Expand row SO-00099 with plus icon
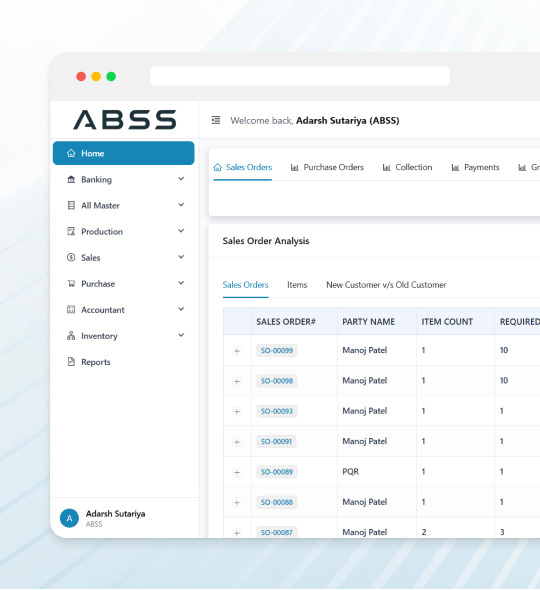Image resolution: width=540 pixels, height=590 pixels. point(237,351)
